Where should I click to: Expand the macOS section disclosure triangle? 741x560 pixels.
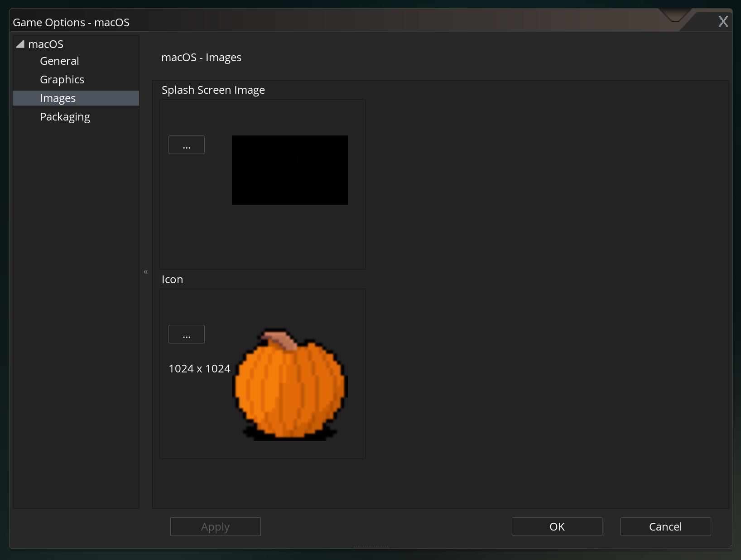tap(20, 43)
